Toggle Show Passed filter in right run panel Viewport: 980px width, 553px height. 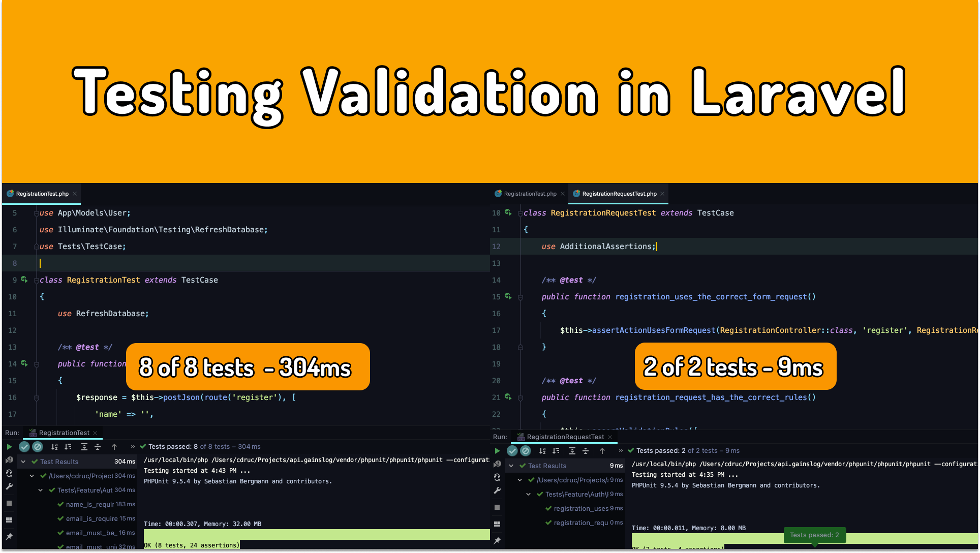pos(512,451)
